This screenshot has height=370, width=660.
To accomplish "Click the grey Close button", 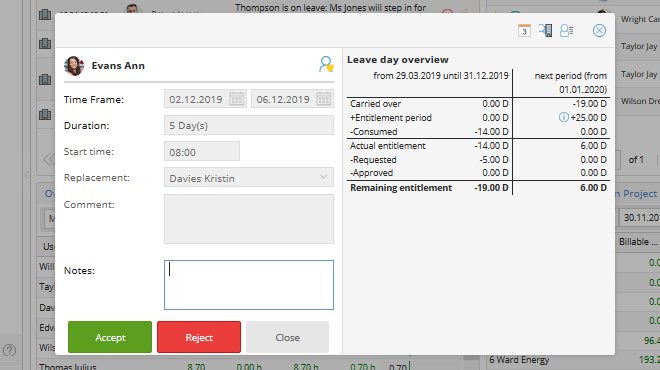I will coord(287,337).
